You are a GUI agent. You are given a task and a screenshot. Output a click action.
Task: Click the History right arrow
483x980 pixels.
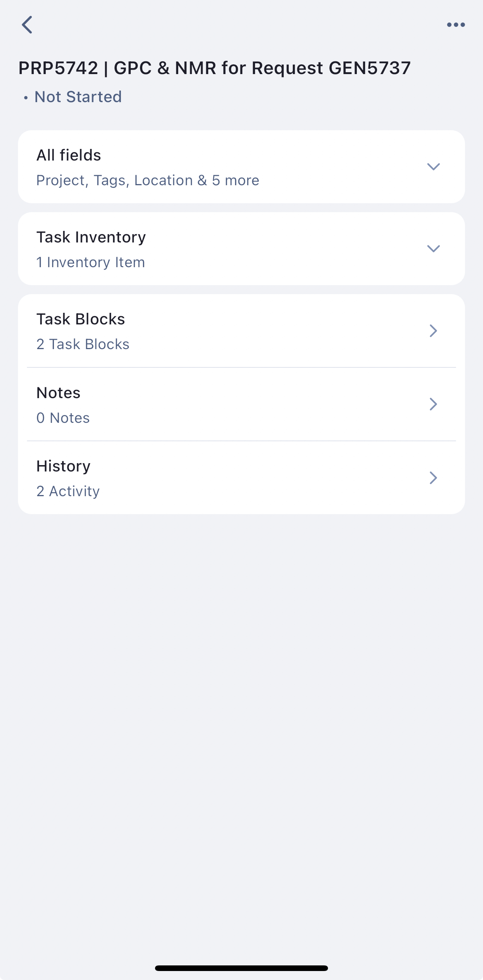click(433, 478)
